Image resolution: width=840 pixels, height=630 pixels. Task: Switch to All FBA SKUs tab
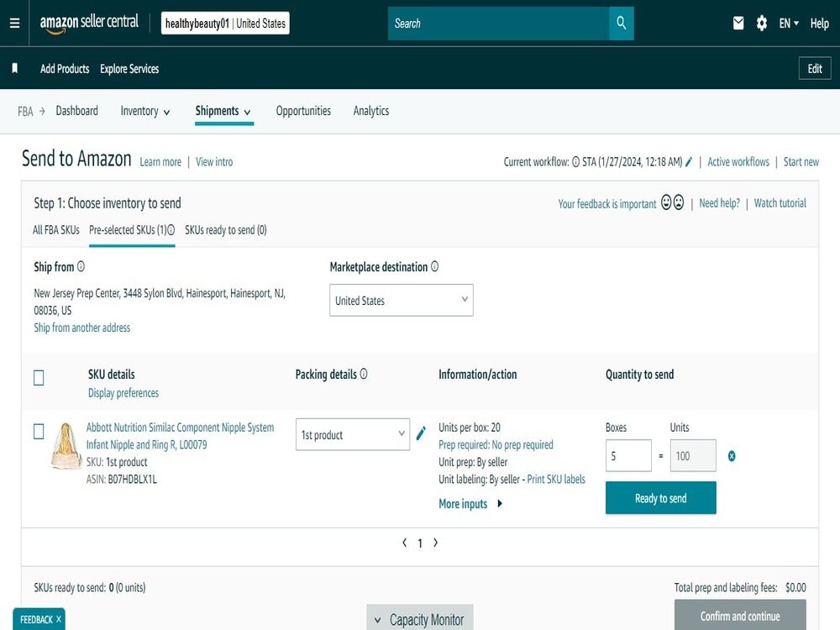coord(55,230)
